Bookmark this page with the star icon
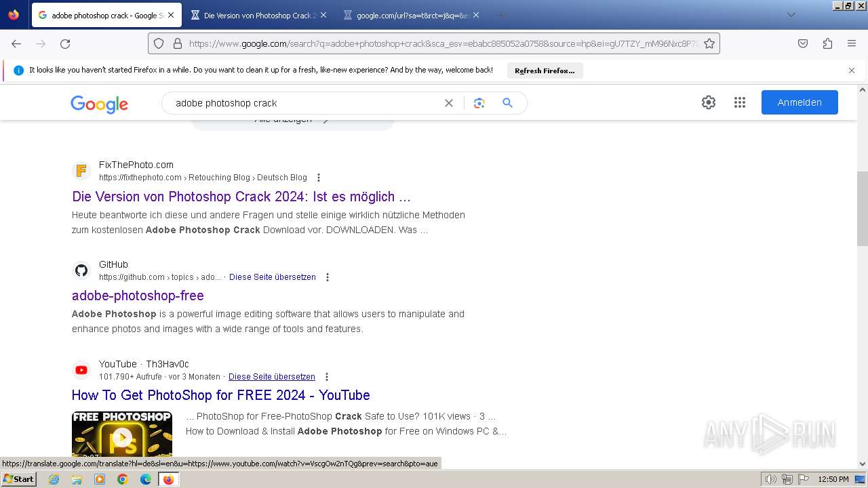The image size is (868, 488). click(709, 43)
